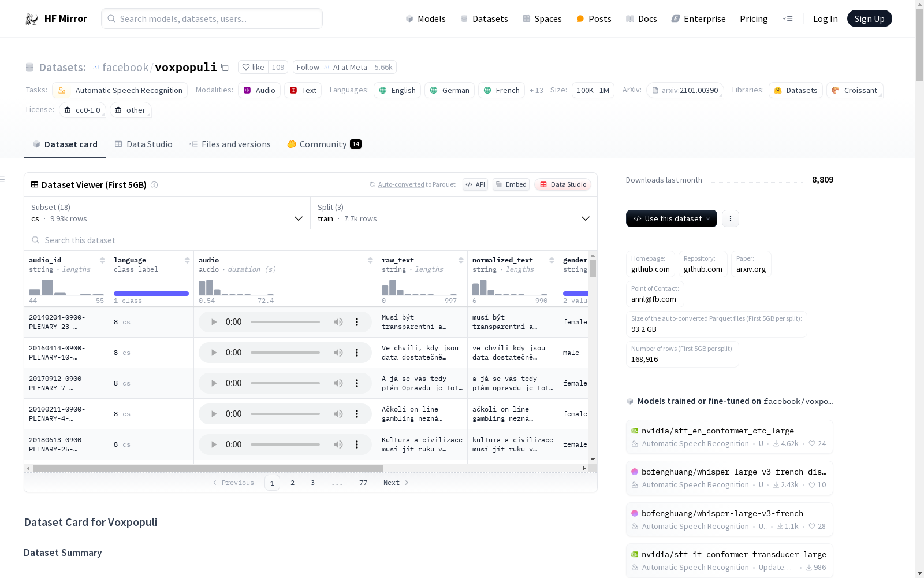
Task: Mute audio in the 20100211-0900-PLENARY-4 row
Action: point(338,414)
